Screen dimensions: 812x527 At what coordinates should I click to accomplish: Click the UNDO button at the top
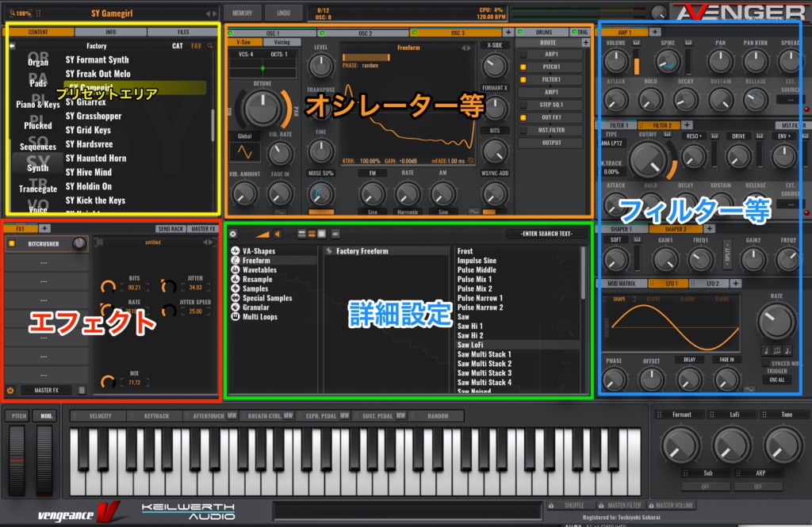pos(284,12)
